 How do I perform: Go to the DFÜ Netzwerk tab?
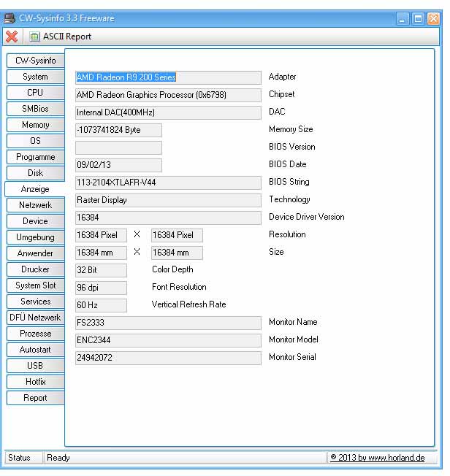point(36,318)
